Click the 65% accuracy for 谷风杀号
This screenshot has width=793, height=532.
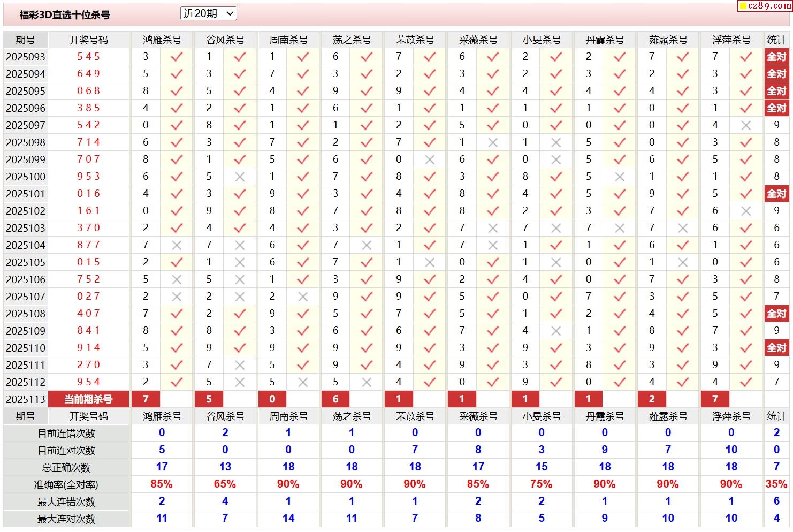(225, 484)
